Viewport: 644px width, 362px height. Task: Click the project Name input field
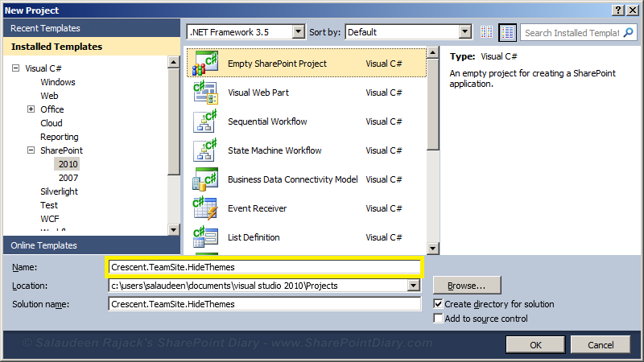pyautogui.click(x=265, y=267)
